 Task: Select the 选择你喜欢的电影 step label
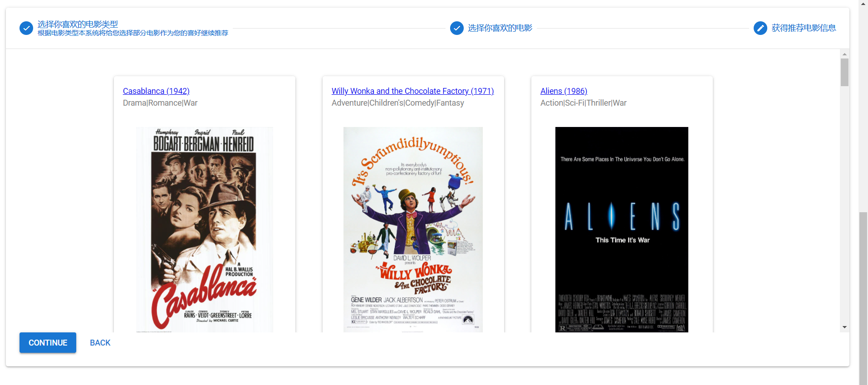(x=500, y=28)
